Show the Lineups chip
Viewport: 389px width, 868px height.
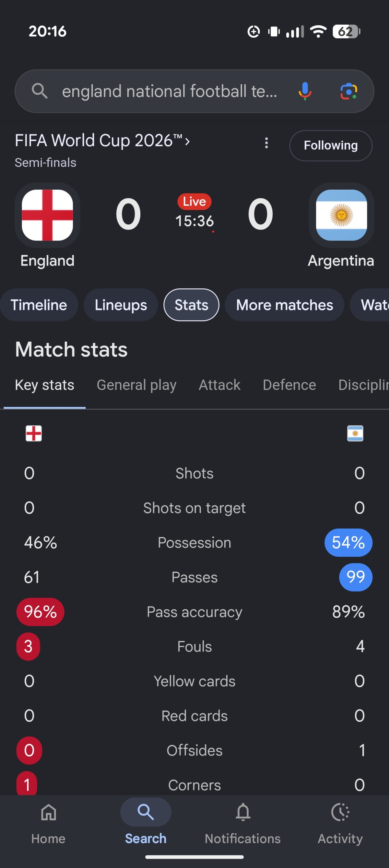pyautogui.click(x=121, y=305)
